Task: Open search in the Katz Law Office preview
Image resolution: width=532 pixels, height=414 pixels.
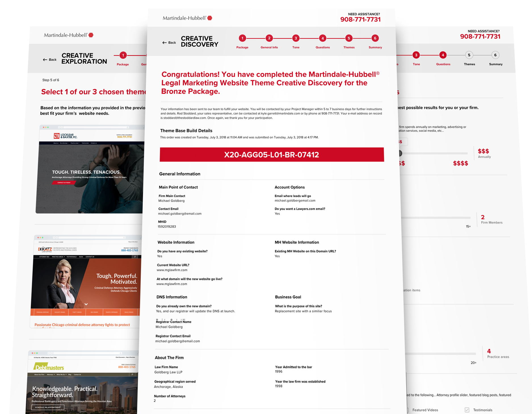Action: pos(135,257)
